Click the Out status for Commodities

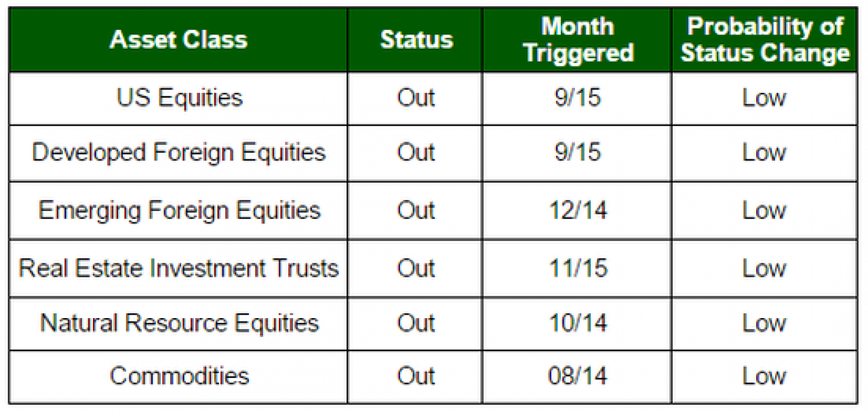coord(415,376)
